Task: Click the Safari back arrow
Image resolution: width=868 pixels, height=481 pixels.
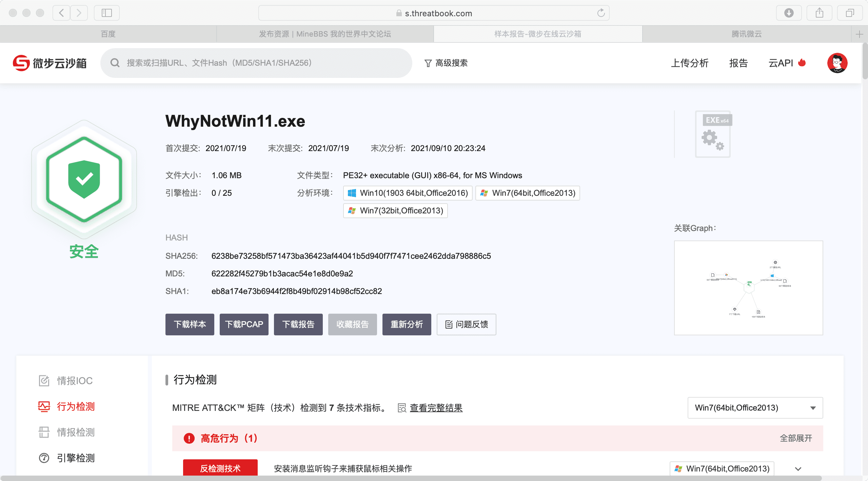Action: (61, 13)
